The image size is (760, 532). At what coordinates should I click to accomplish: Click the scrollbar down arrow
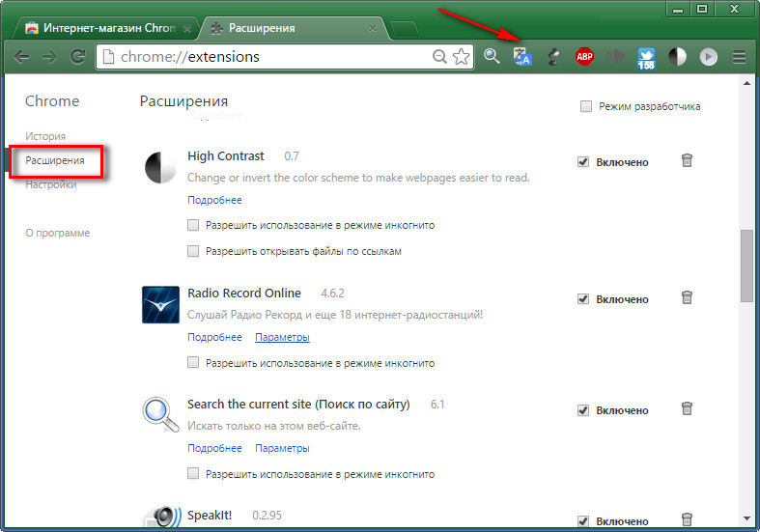(x=746, y=518)
